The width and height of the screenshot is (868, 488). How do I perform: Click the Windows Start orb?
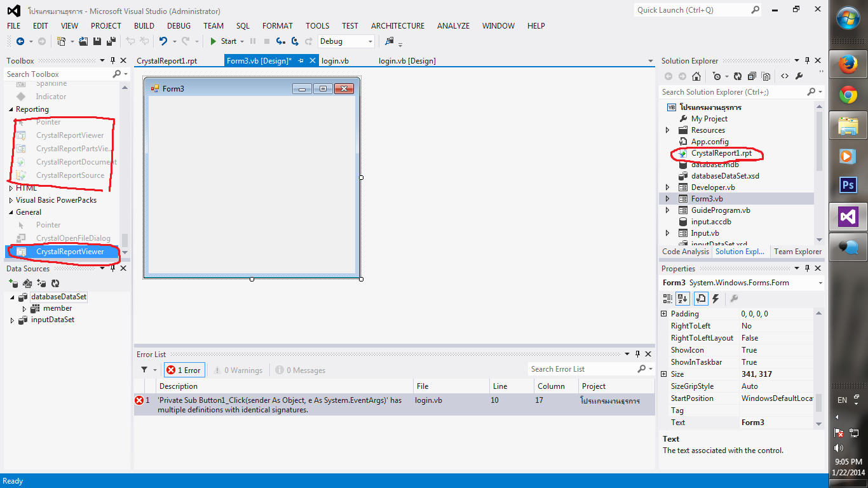[x=848, y=18]
